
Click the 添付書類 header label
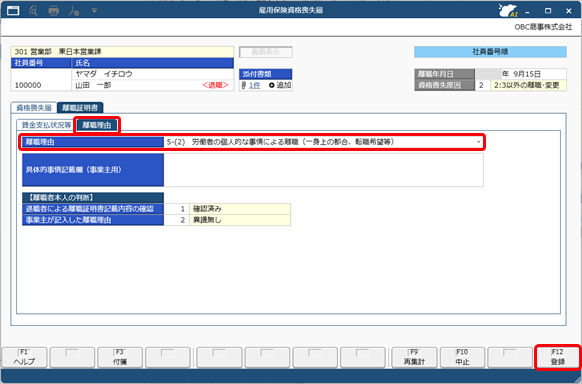pos(265,74)
